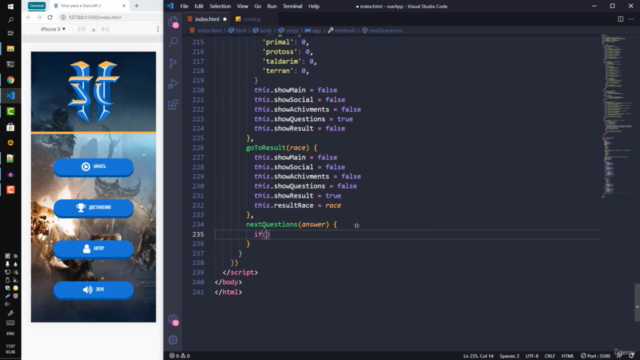Image resolution: width=640 pixels, height=360 pixels.
Task: Select Visual Studio Code taskbar icon
Action: click(11, 96)
